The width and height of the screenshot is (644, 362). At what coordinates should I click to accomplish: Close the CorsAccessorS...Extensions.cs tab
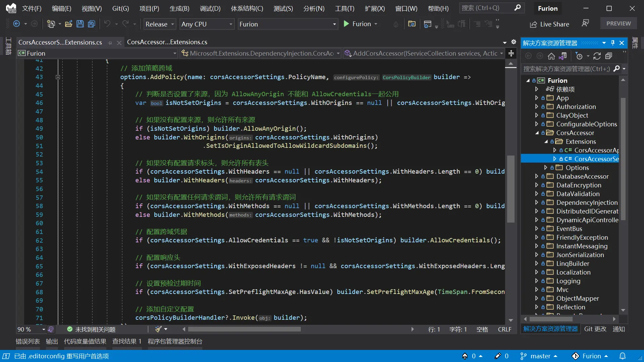pos(119,43)
